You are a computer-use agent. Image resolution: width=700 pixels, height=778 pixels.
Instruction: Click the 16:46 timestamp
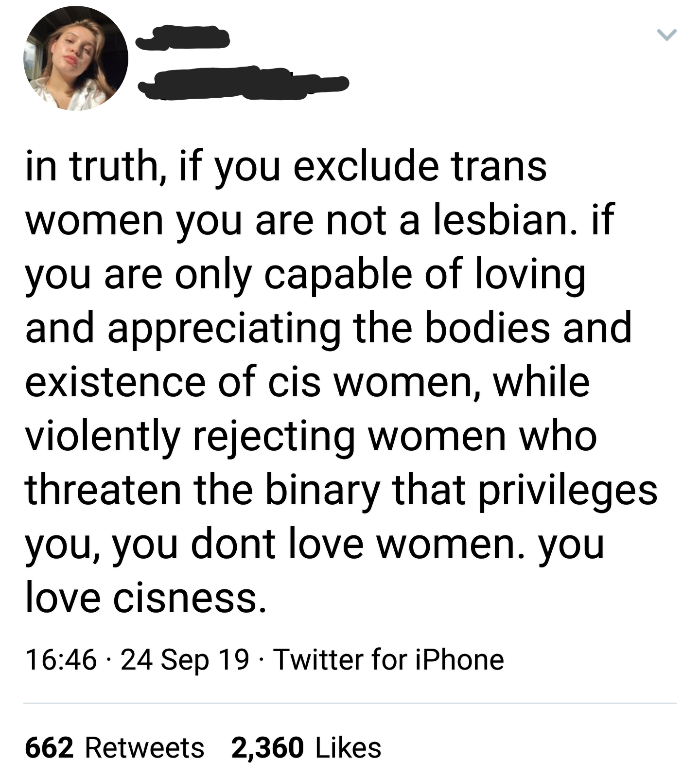pos(61,660)
